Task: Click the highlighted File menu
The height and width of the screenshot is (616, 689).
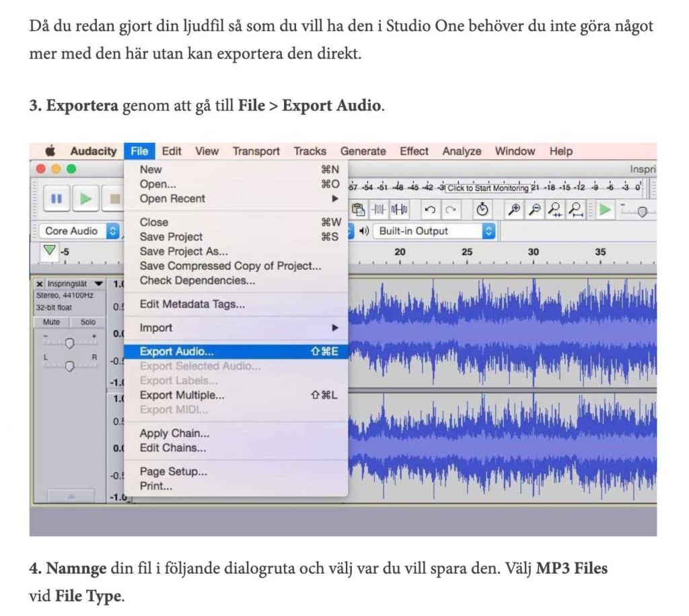Action: 139,151
